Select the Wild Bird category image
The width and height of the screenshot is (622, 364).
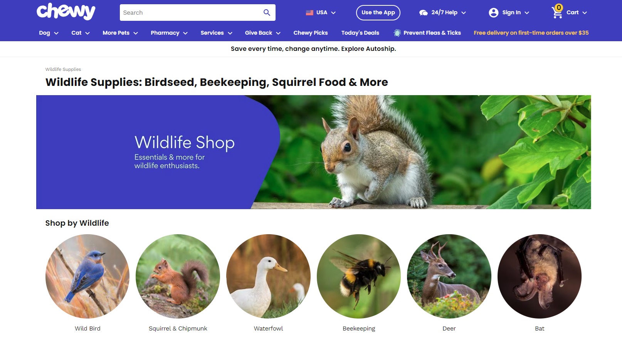pos(87,276)
